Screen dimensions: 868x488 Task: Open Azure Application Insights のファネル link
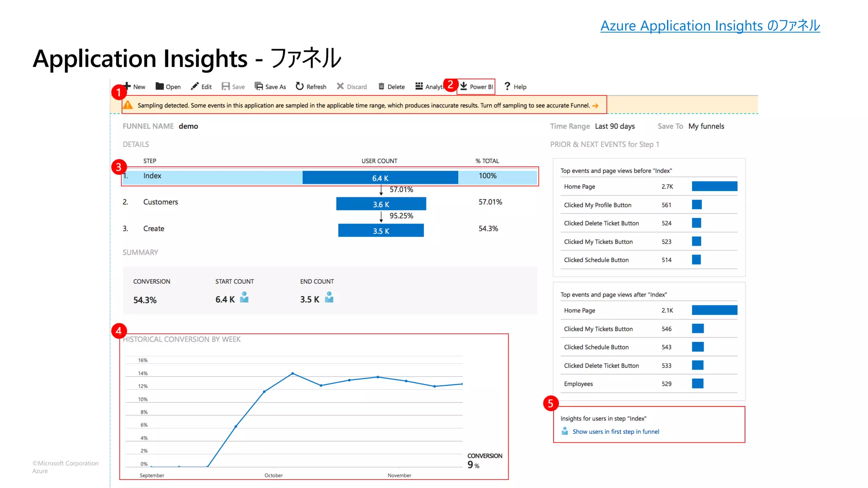tap(710, 26)
